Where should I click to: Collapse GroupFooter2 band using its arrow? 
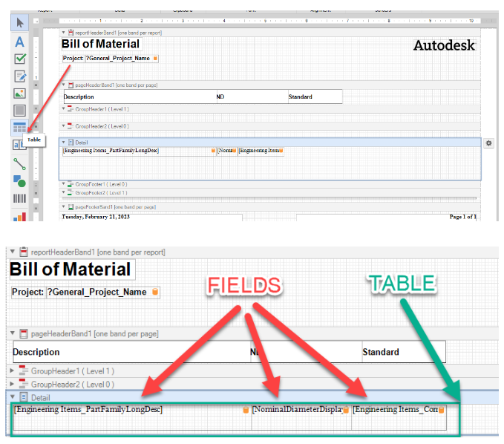pyautogui.click(x=64, y=192)
